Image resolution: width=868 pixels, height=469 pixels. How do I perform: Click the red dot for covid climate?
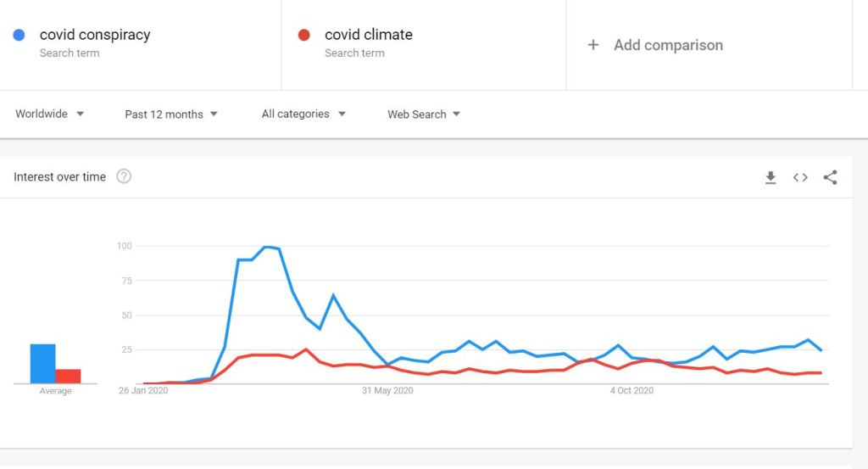[303, 35]
